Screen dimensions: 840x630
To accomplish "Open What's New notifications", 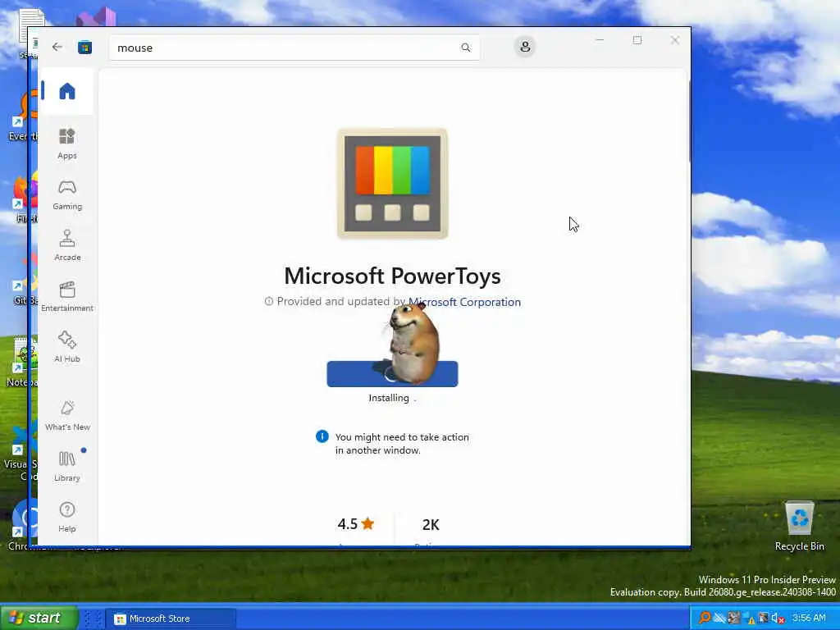I will [67, 416].
